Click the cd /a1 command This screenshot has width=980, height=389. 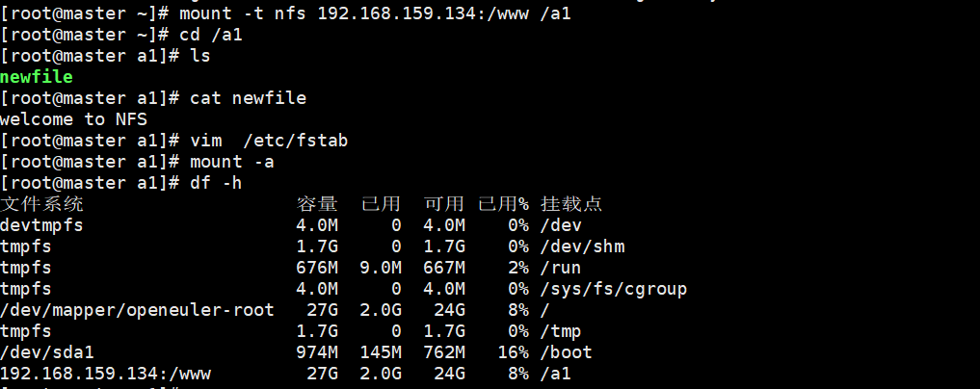[211, 35]
